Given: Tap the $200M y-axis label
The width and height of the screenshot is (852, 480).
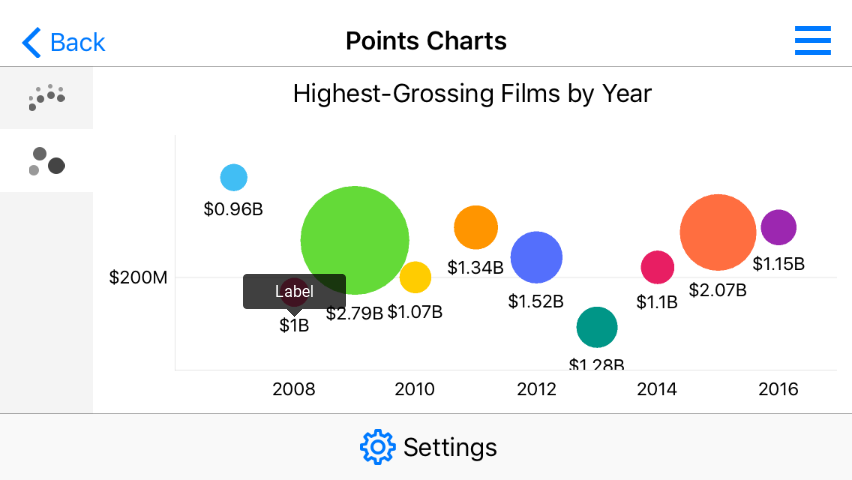Looking at the screenshot, I should point(138,277).
